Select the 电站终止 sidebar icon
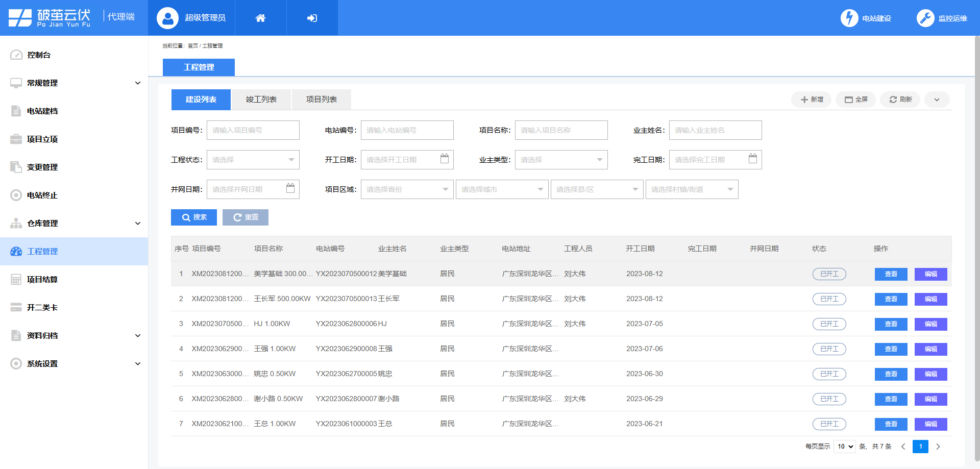Image resolution: width=980 pixels, height=469 pixels. tap(16, 195)
